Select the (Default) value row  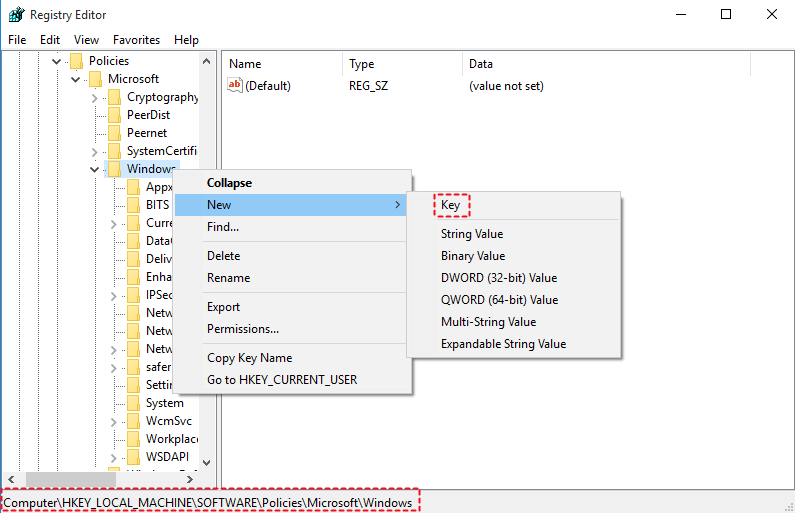click(268, 86)
